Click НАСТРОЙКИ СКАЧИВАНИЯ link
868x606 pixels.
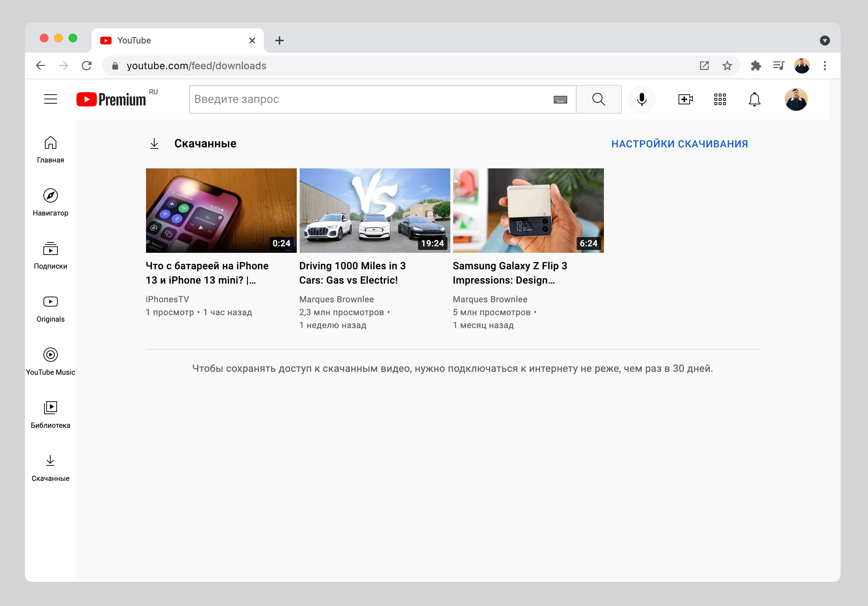click(679, 144)
